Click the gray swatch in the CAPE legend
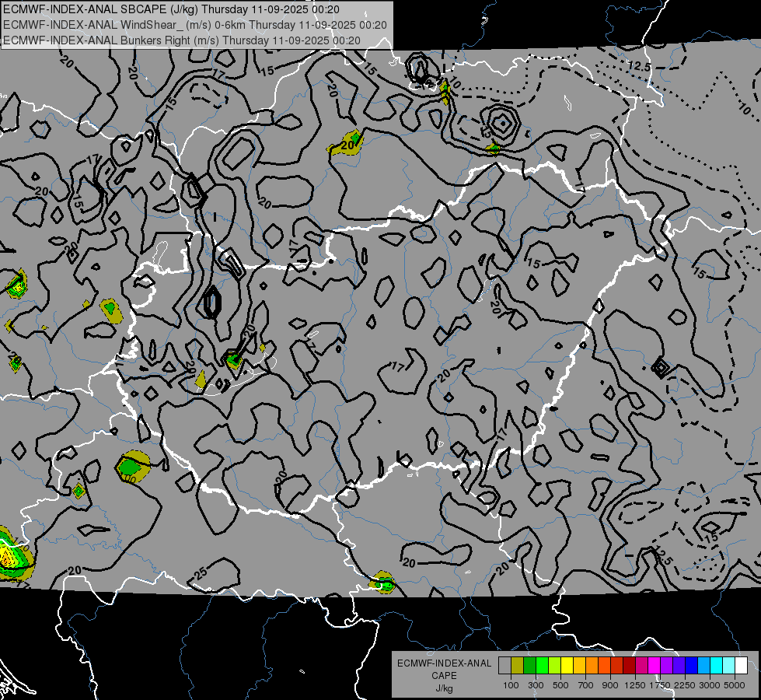This screenshot has width=761, height=700. coord(504,666)
